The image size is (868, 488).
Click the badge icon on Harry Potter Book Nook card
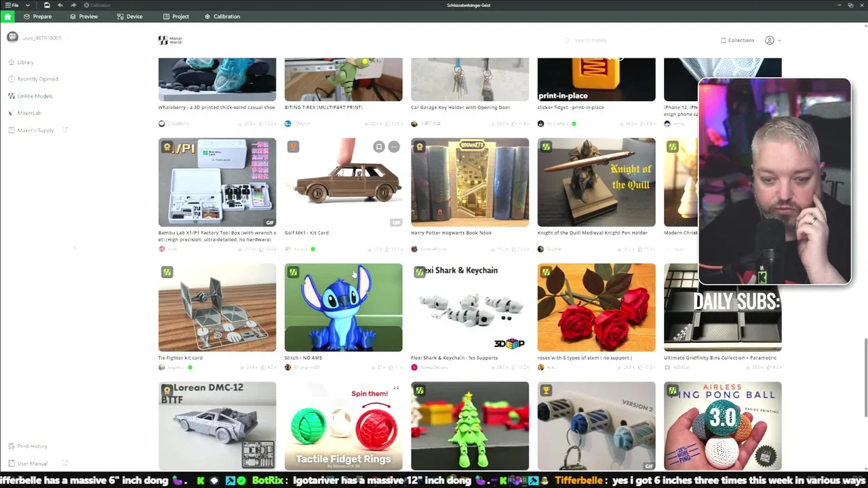420,147
